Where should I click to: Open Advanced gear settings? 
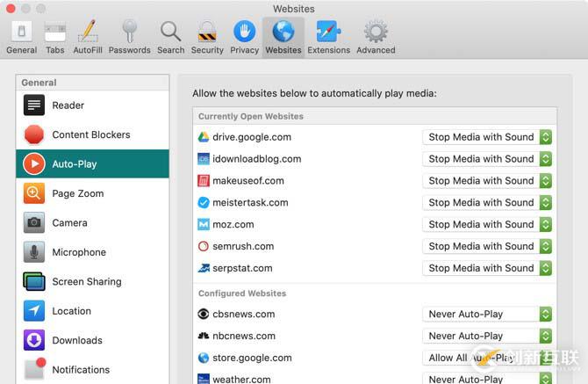(376, 37)
